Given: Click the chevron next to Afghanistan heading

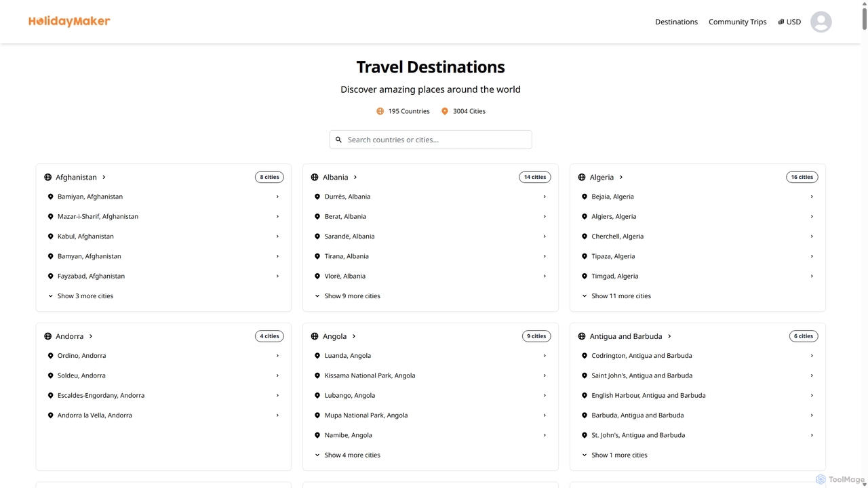Looking at the screenshot, I should (104, 177).
